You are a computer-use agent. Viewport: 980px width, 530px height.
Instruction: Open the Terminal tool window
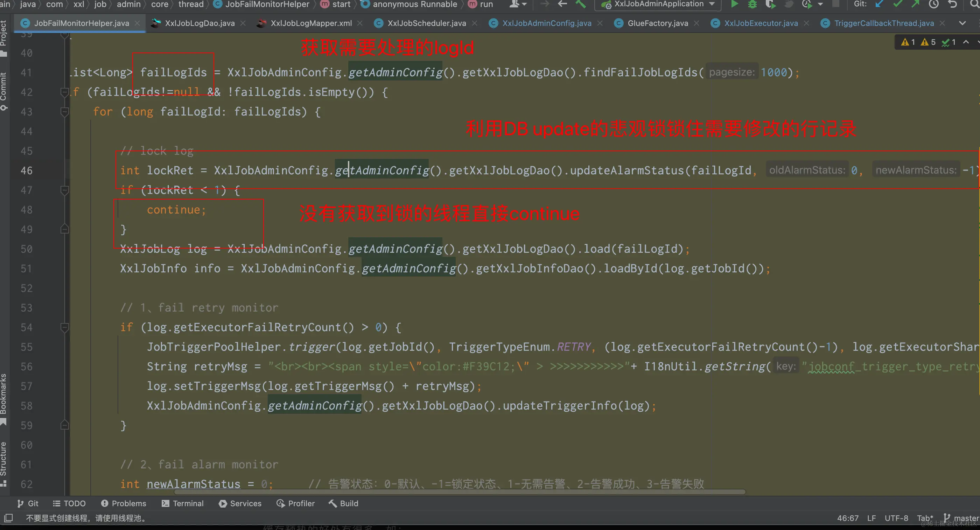[x=182, y=503]
